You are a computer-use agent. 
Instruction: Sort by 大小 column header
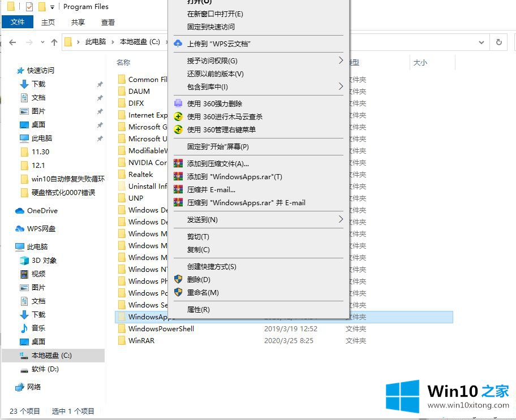pyautogui.click(x=420, y=63)
